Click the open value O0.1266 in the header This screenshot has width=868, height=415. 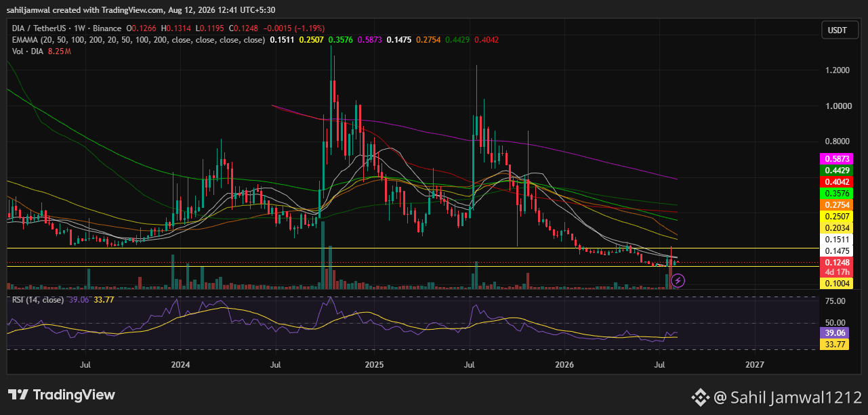[141, 28]
